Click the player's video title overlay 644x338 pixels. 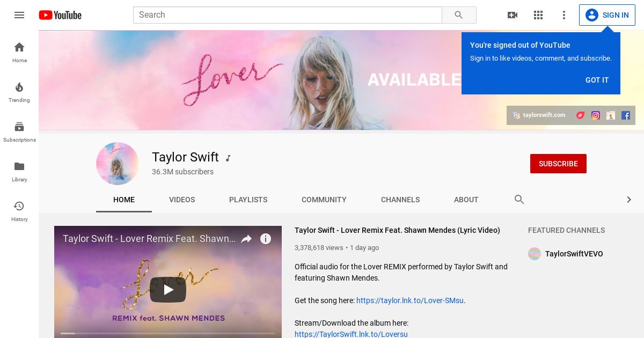click(x=149, y=239)
